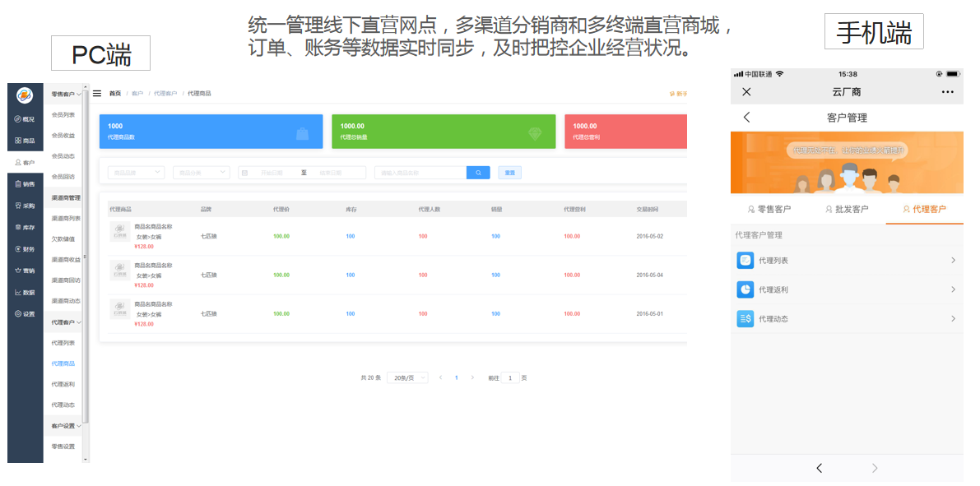Click the app logo in the dark sidebar

(x=25, y=95)
